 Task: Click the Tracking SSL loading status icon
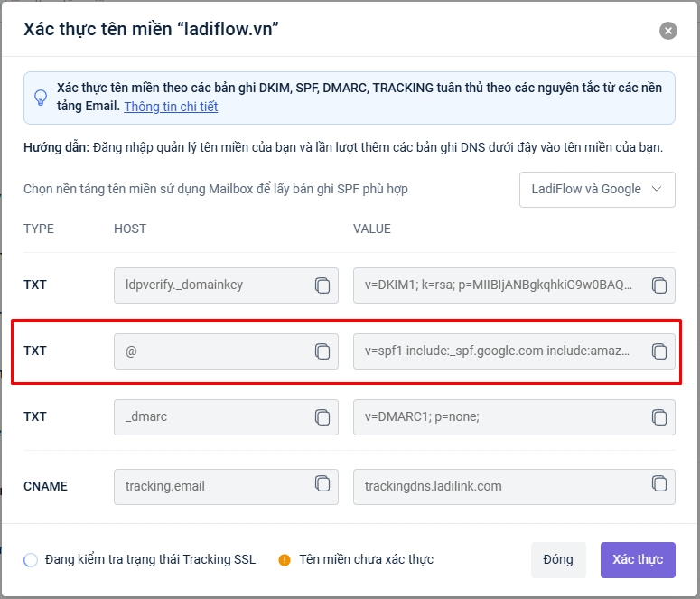click(31, 560)
